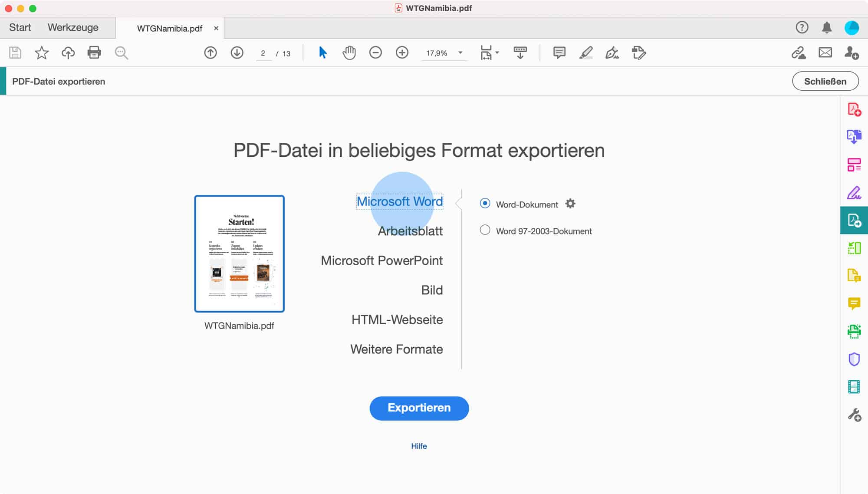Invite people with add user icon
Image resolution: width=868 pixels, height=494 pixels.
[x=852, y=53]
